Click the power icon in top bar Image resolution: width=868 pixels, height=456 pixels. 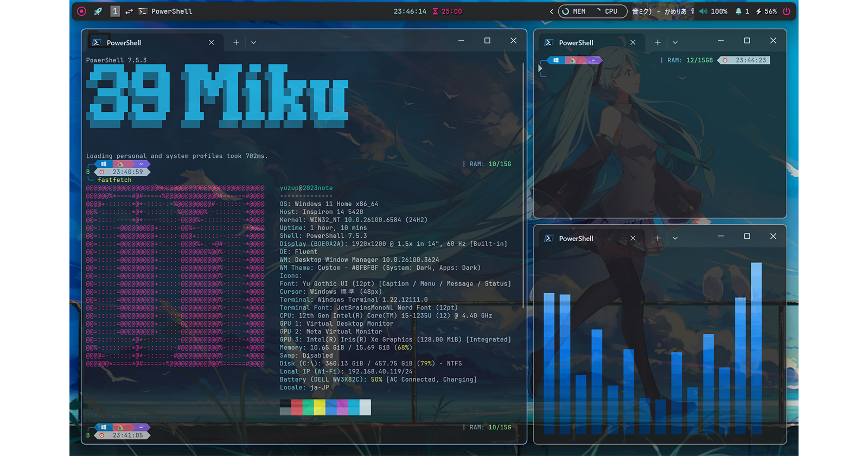[787, 11]
